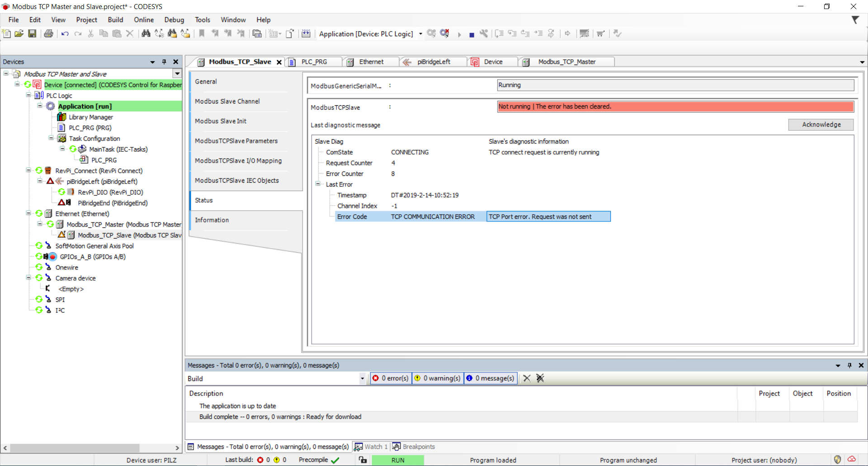Switch to the piBridgeLeft tab
Screen dimensions: 868x466
tap(434, 62)
